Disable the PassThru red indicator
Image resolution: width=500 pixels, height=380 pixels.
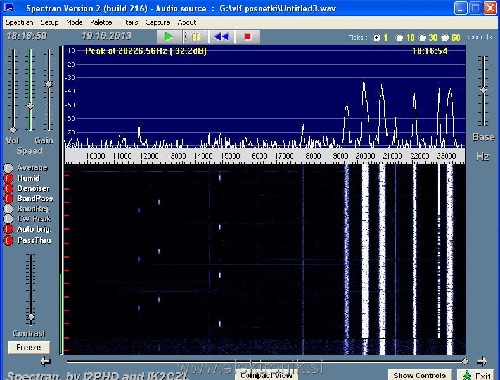[8, 240]
